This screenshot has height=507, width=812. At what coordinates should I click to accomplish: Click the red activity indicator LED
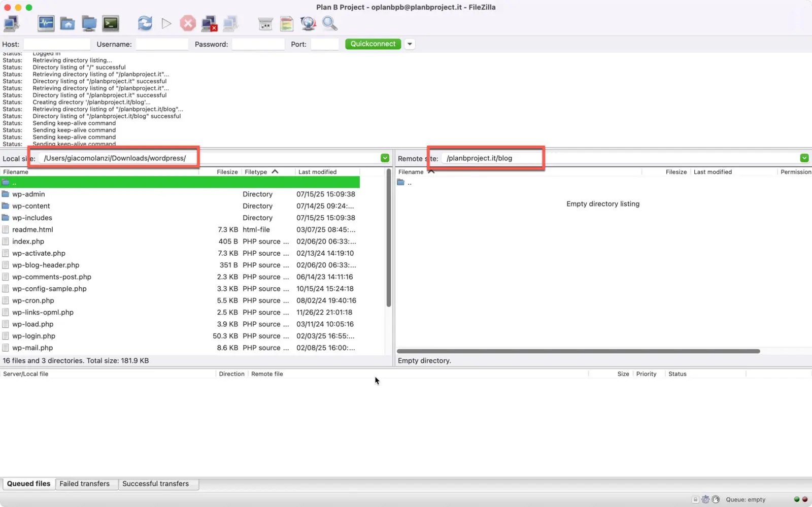[805, 499]
